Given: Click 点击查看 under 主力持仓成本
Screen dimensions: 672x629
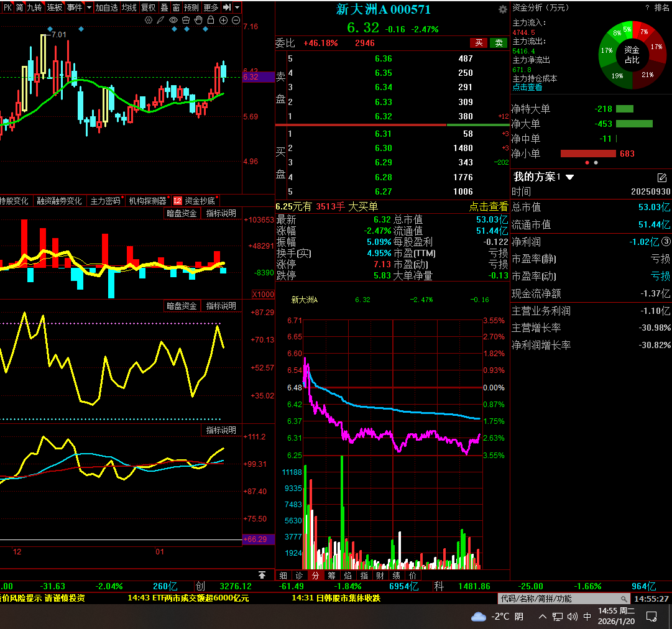Looking at the screenshot, I should pos(527,88).
